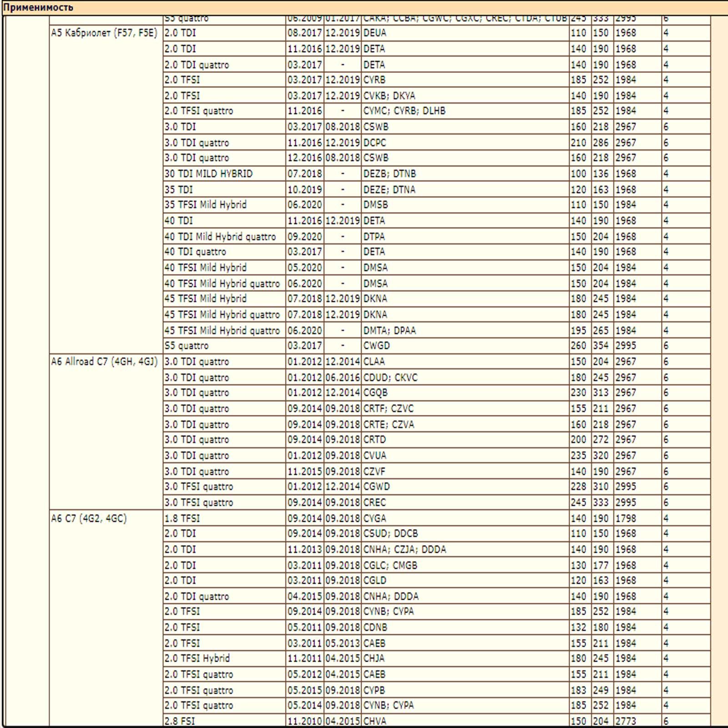The width and height of the screenshot is (728, 728).
Task: Click the 1.8 TFSI modification cell
Action: [182, 518]
